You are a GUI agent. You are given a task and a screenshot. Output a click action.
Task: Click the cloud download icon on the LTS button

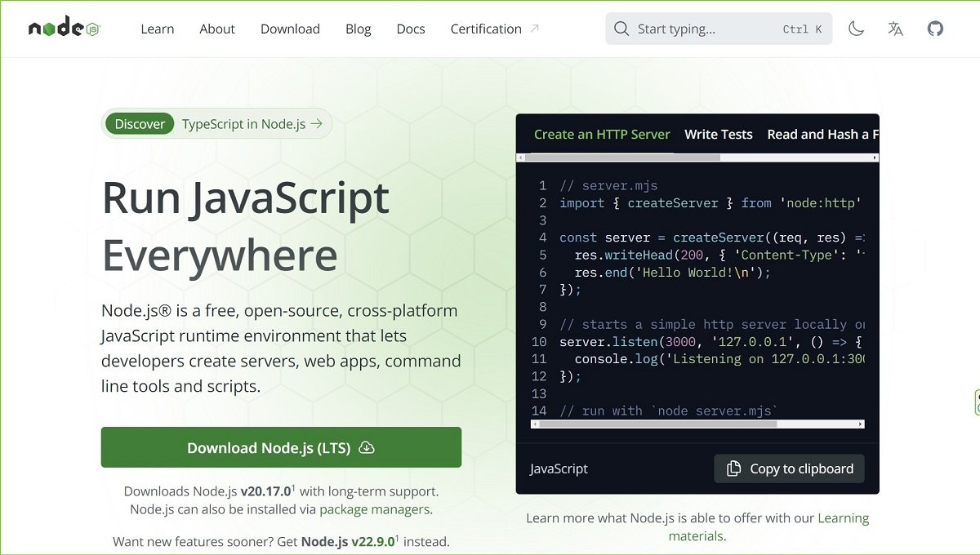[x=367, y=447]
